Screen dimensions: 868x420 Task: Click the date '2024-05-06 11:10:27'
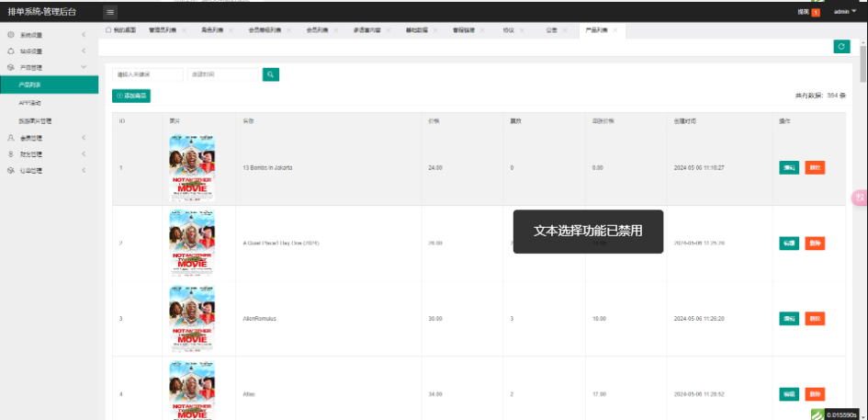(699, 167)
